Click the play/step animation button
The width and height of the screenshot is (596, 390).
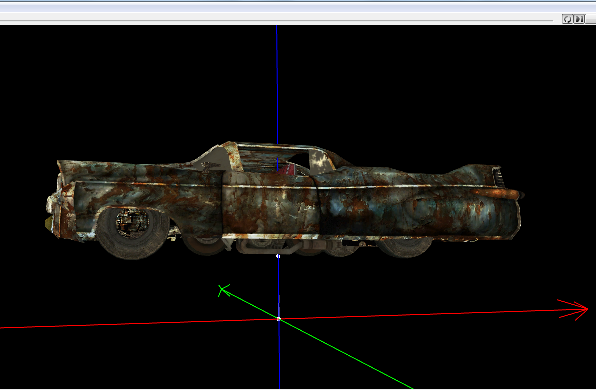coord(579,19)
